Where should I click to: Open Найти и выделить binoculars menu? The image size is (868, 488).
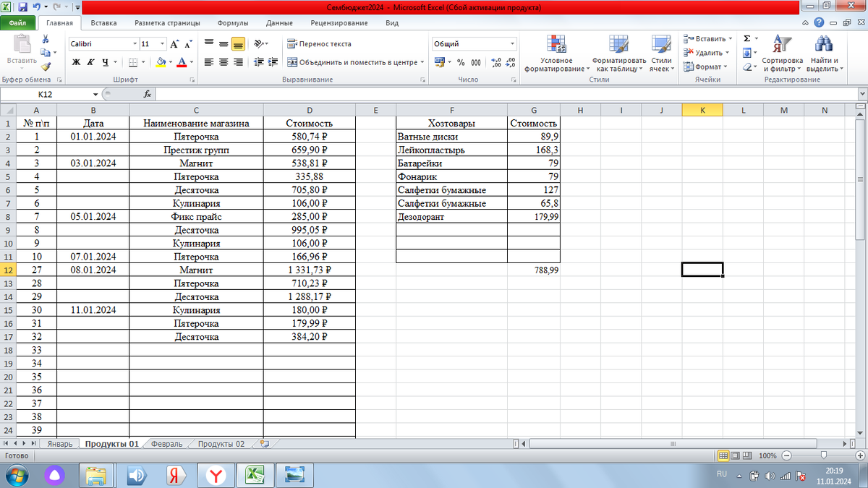824,53
